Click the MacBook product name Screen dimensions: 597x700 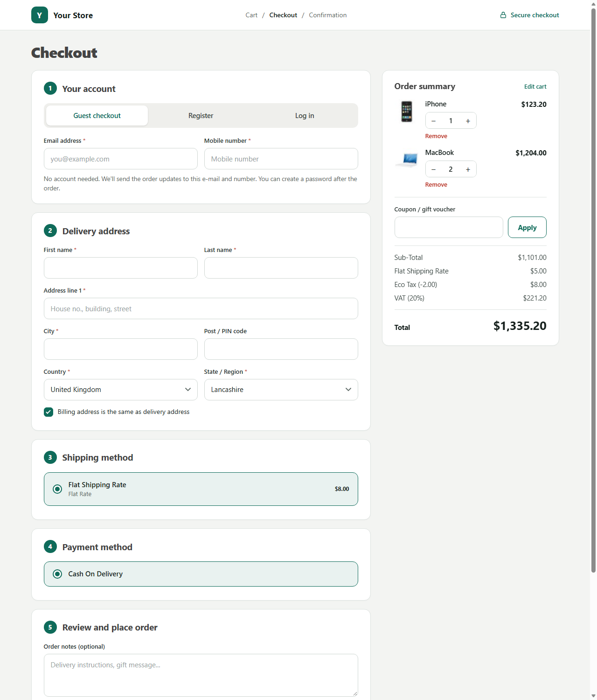(x=439, y=153)
